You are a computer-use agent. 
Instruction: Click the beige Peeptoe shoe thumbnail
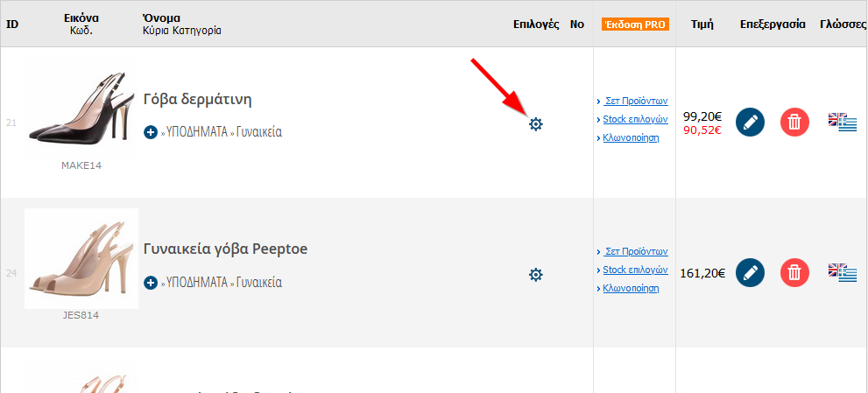[81, 258]
